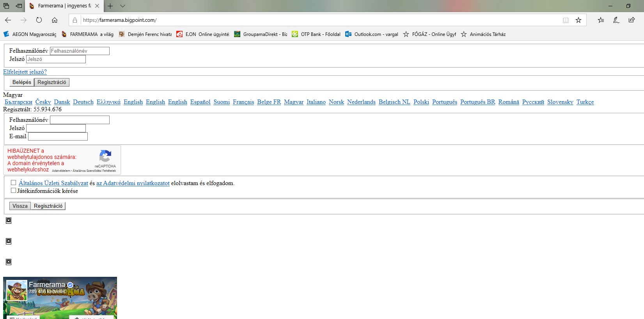Click the first broken image placeholder
This screenshot has width=644, height=319.
pos(9,221)
